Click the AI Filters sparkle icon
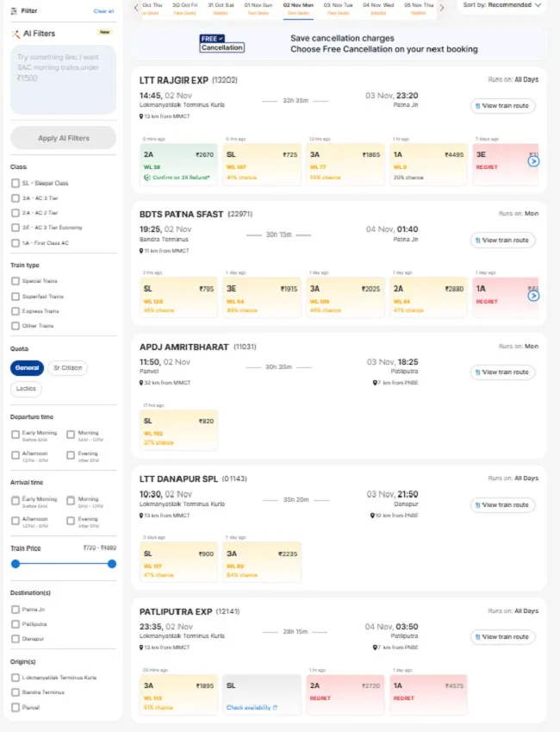Viewport: 560px width, 732px height. (16, 34)
